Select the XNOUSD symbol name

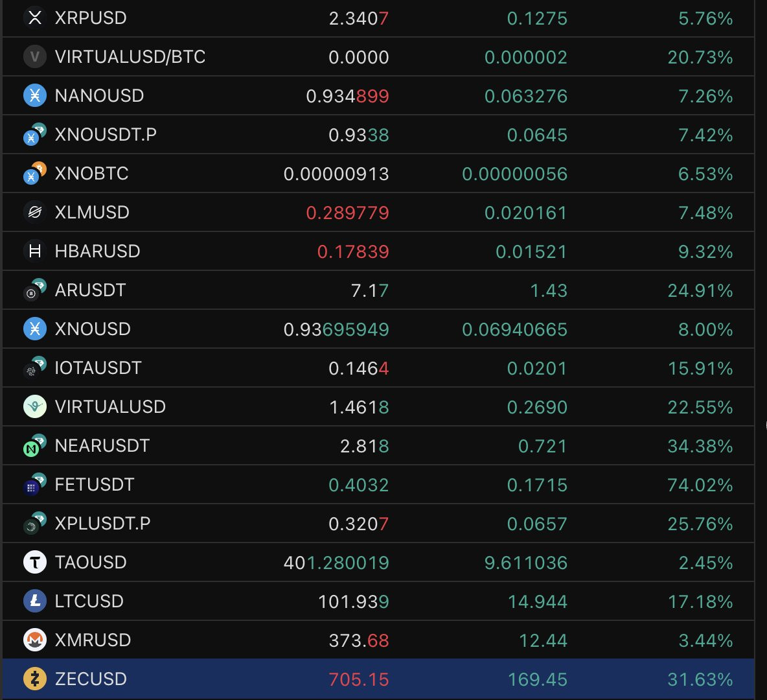point(93,329)
